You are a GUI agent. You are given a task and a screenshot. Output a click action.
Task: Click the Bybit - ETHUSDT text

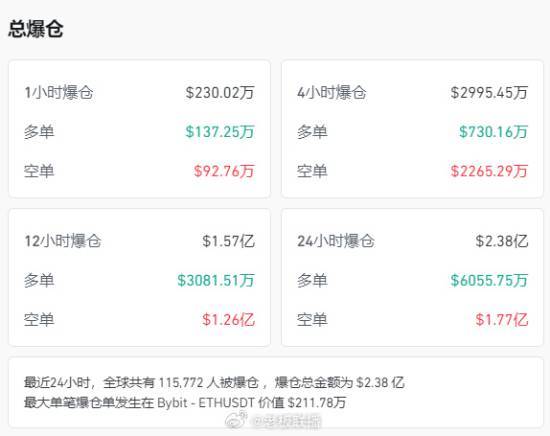(206, 403)
